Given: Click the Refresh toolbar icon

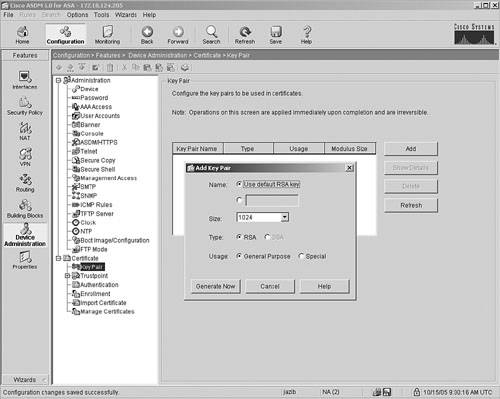Looking at the screenshot, I should coord(245,35).
